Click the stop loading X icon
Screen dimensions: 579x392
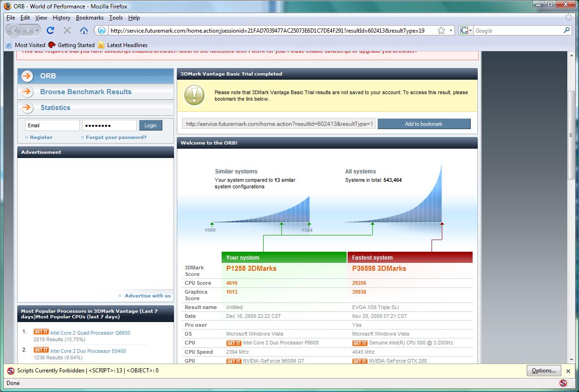coord(67,30)
